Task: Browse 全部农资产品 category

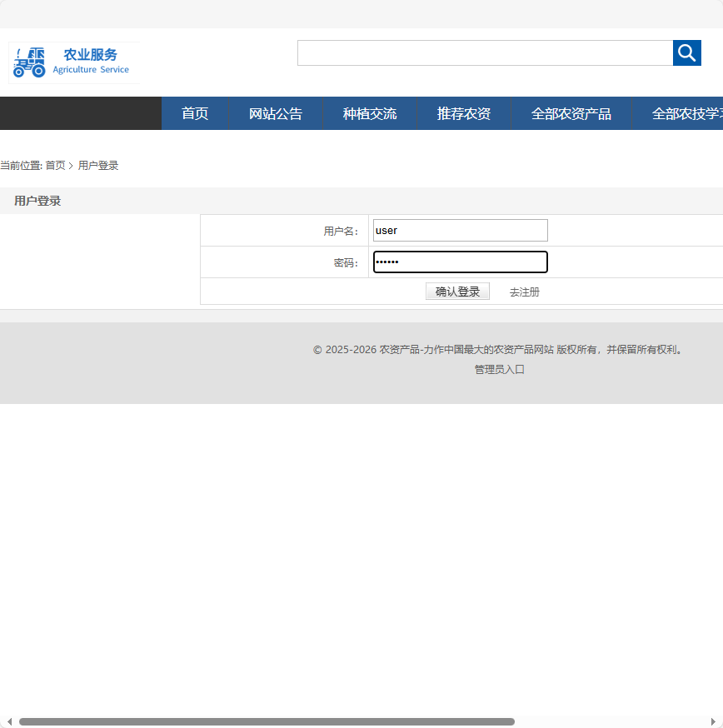Action: tap(571, 113)
